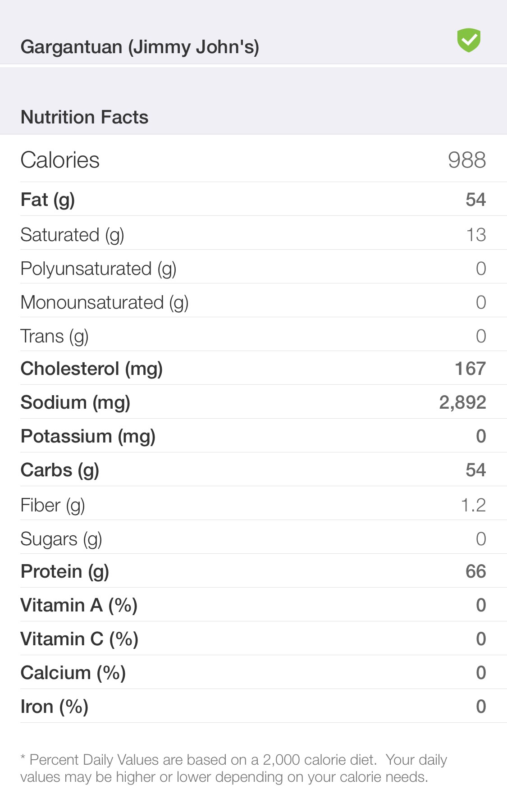This screenshot has width=507, height=812.
Task: Select the Carbs (g) row
Action: point(253,470)
